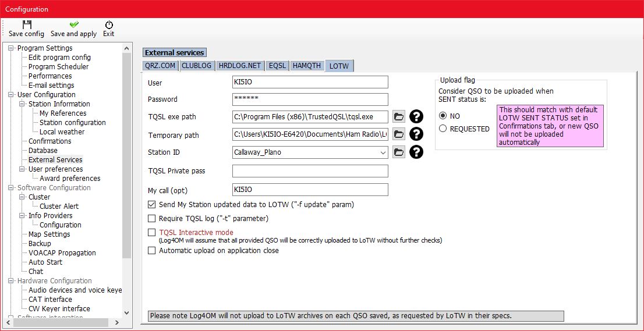Select External Services in tree

55,160
